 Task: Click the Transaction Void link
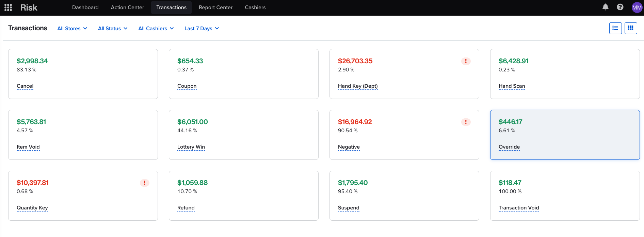[518, 208]
